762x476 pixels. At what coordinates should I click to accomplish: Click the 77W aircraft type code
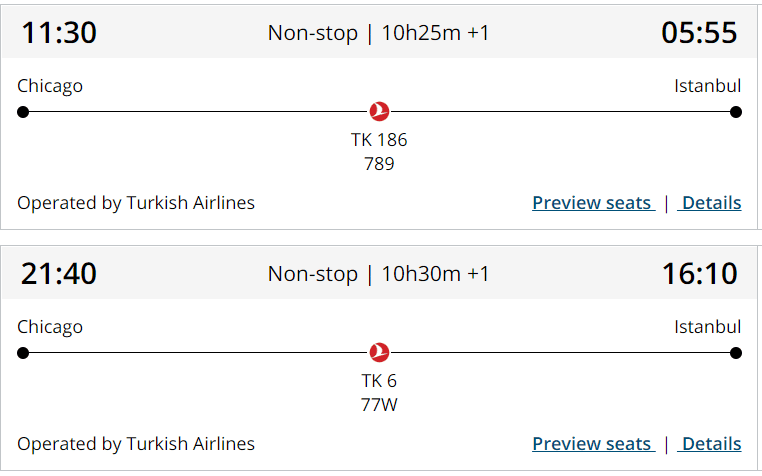click(379, 405)
